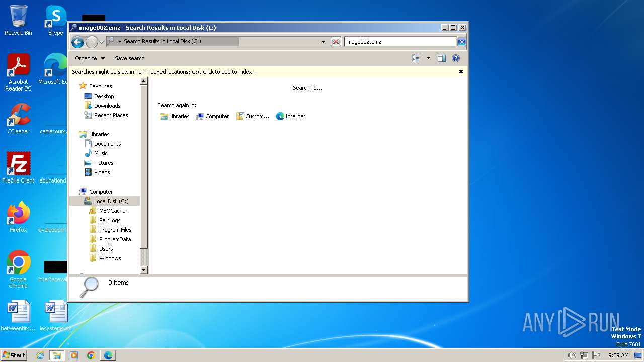
Task: Open the Start menu
Action: coord(14,355)
